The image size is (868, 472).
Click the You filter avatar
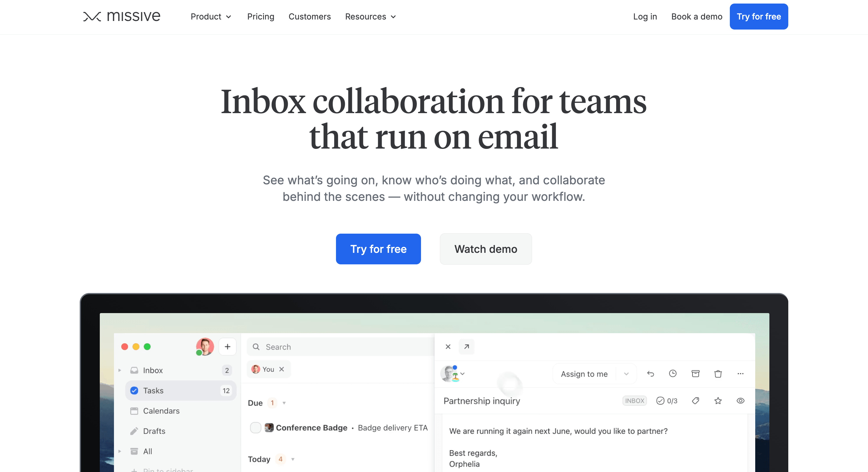256,369
